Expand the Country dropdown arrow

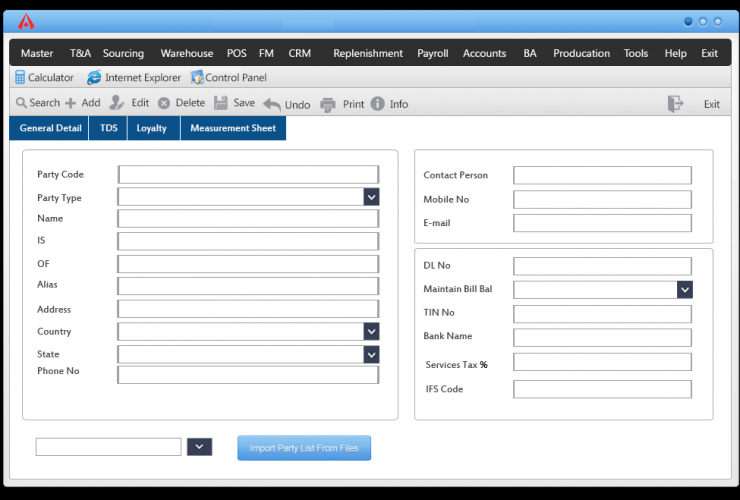point(371,331)
